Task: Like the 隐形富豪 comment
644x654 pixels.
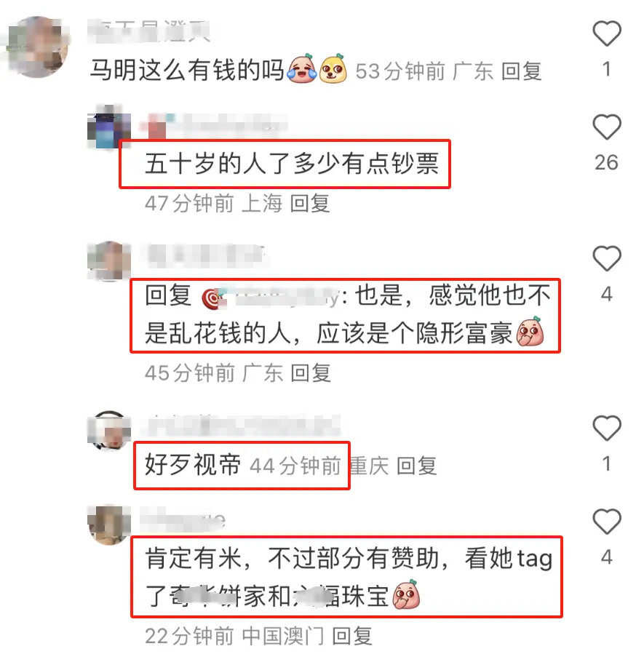Action: (x=607, y=258)
